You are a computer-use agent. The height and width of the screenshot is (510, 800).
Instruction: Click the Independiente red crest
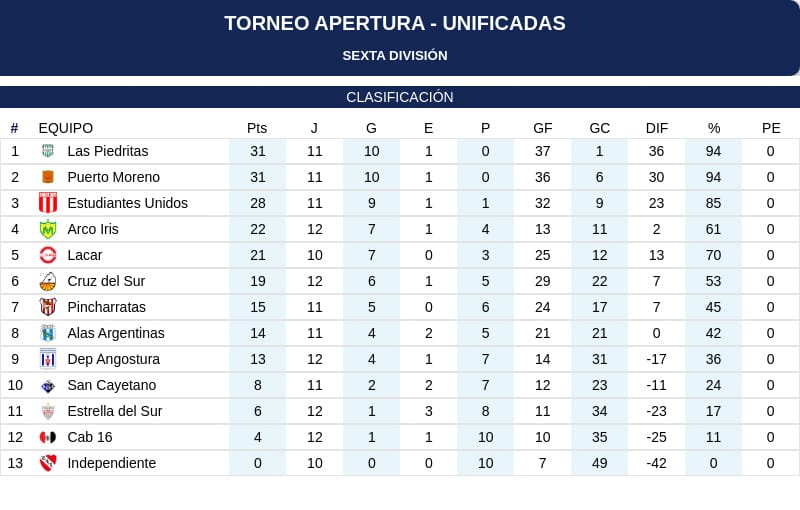48,463
